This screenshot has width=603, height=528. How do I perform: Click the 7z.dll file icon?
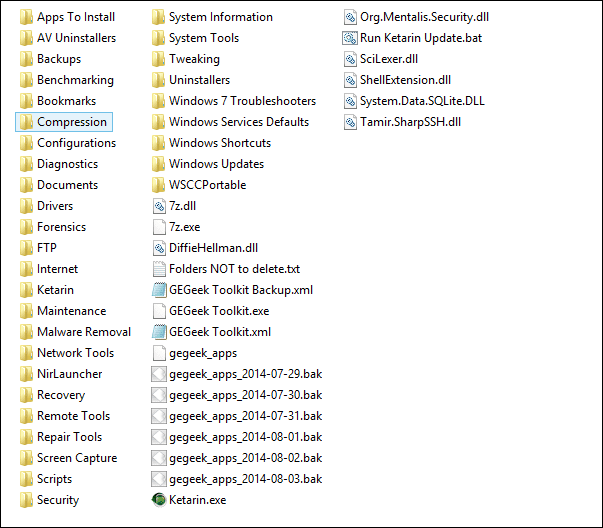[x=159, y=206]
